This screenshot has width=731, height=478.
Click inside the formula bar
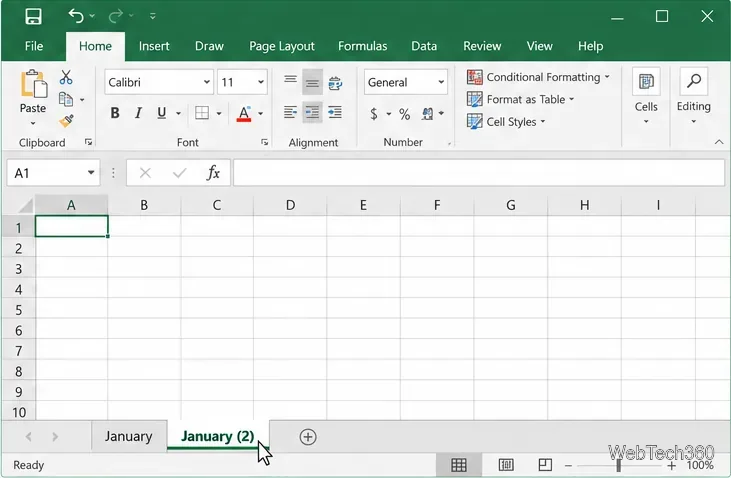[479, 173]
